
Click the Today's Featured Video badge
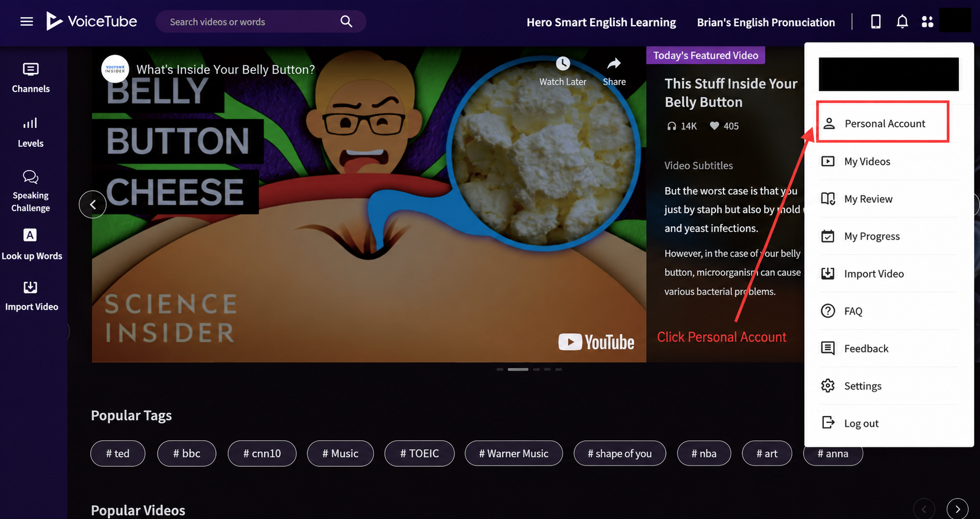[x=706, y=55]
